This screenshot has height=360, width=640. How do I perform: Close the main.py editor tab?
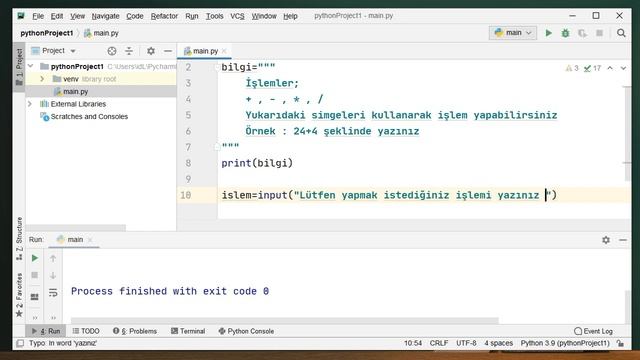click(224, 51)
